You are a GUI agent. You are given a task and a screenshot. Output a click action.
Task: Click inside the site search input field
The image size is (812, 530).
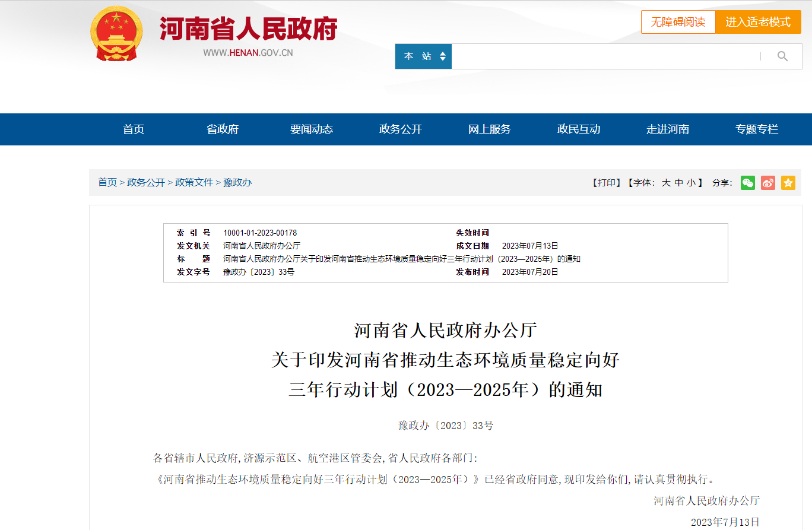602,56
